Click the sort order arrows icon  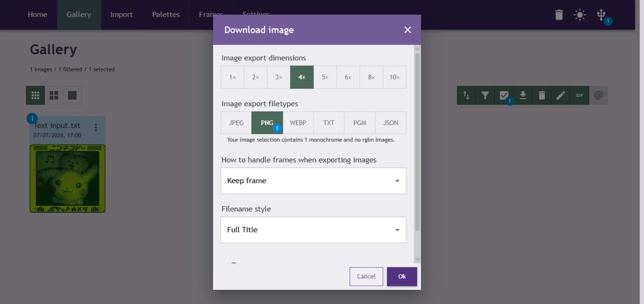point(466,95)
